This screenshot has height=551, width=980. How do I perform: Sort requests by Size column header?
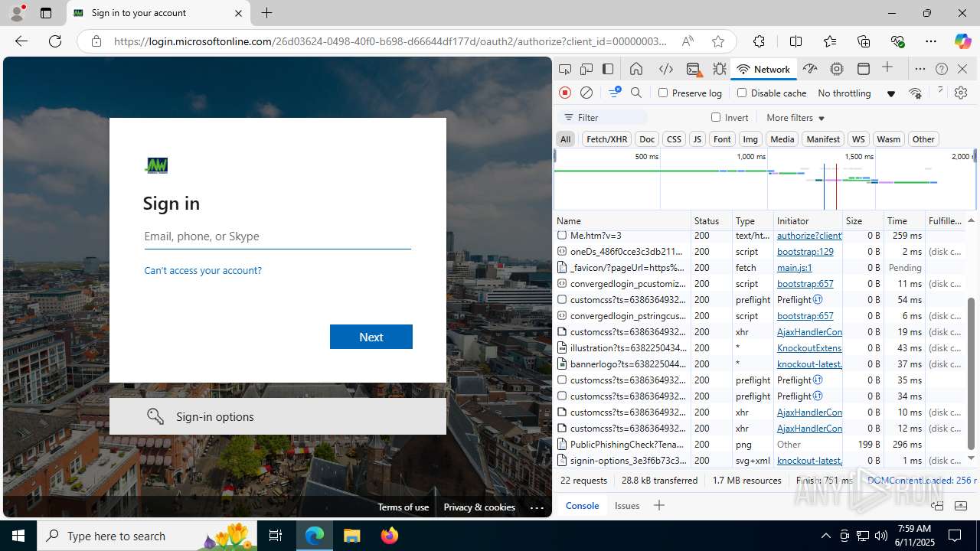click(863, 220)
